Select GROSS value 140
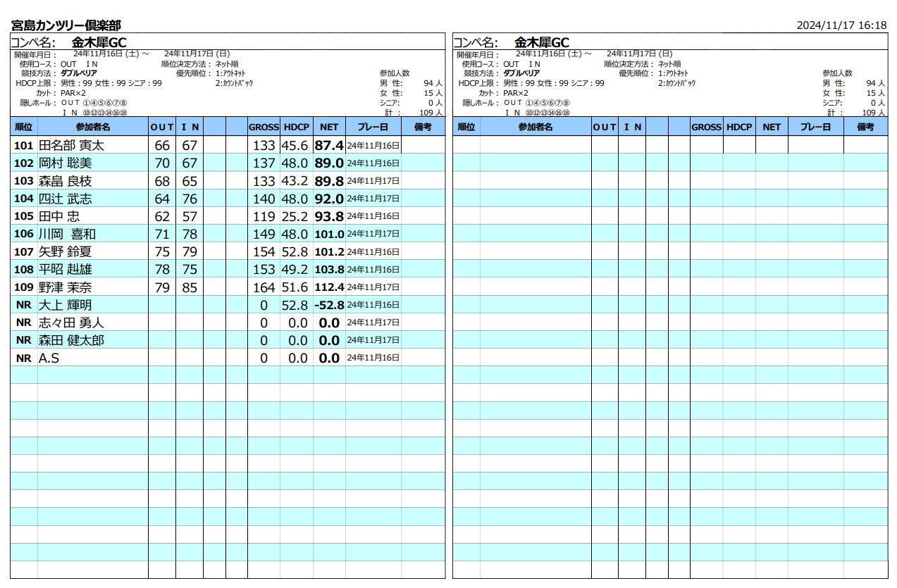Screen dimensions: 897x588 264,199
